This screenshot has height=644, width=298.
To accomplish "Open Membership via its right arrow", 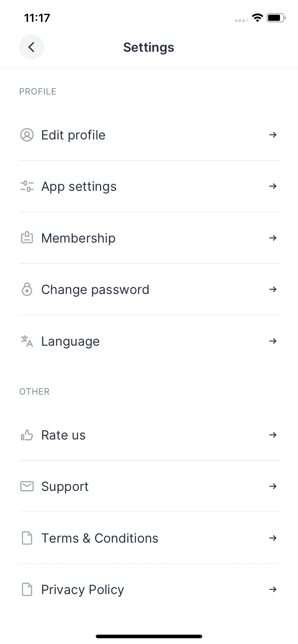I will click(273, 238).
